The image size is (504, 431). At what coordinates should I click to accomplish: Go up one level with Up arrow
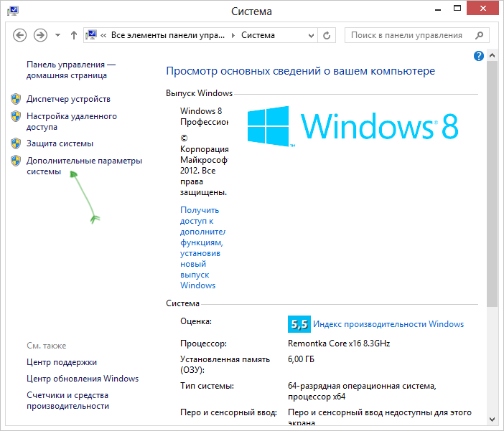tap(74, 35)
